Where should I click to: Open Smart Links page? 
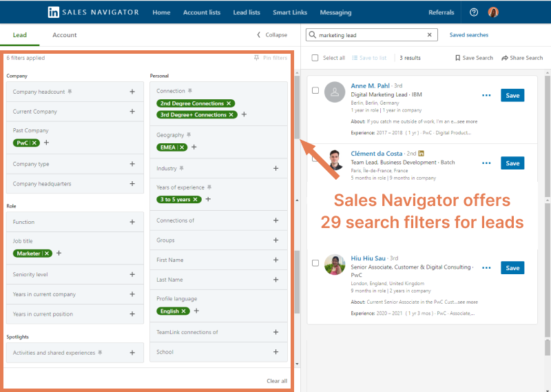[x=290, y=12]
